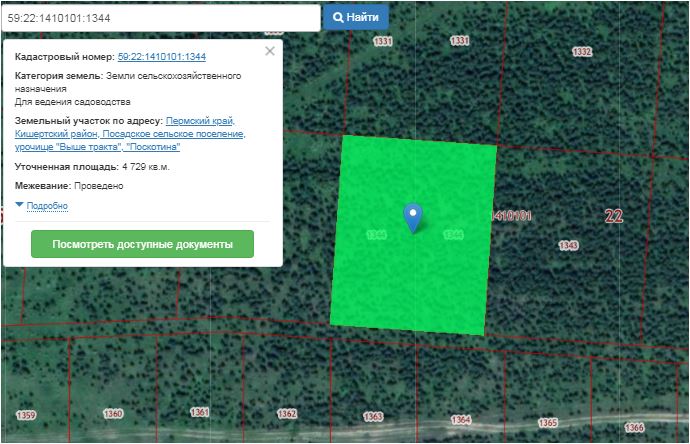The height and width of the screenshot is (444, 690).
Task: Select parcel 1343 on the map
Action: [x=568, y=245]
